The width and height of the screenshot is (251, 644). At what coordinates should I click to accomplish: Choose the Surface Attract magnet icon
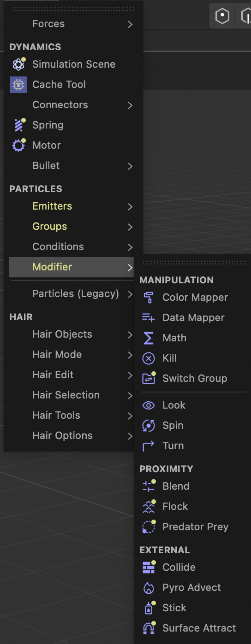coord(149,628)
